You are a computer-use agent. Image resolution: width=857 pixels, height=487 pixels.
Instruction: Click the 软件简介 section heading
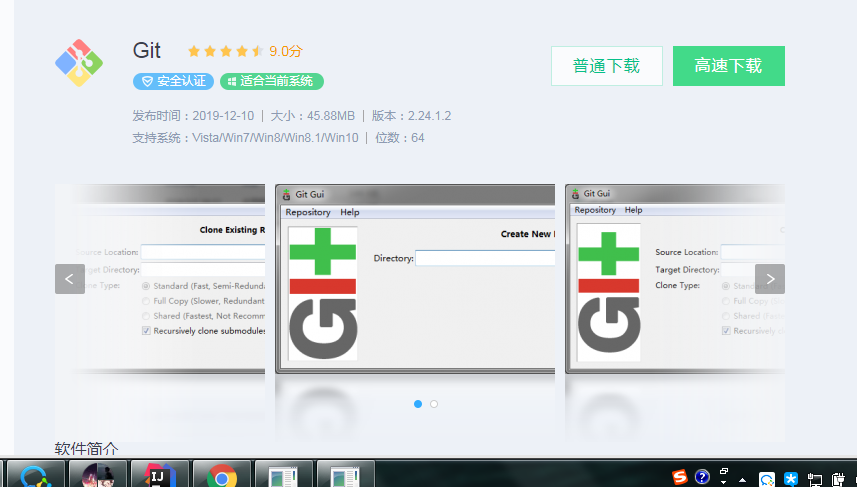(86, 449)
